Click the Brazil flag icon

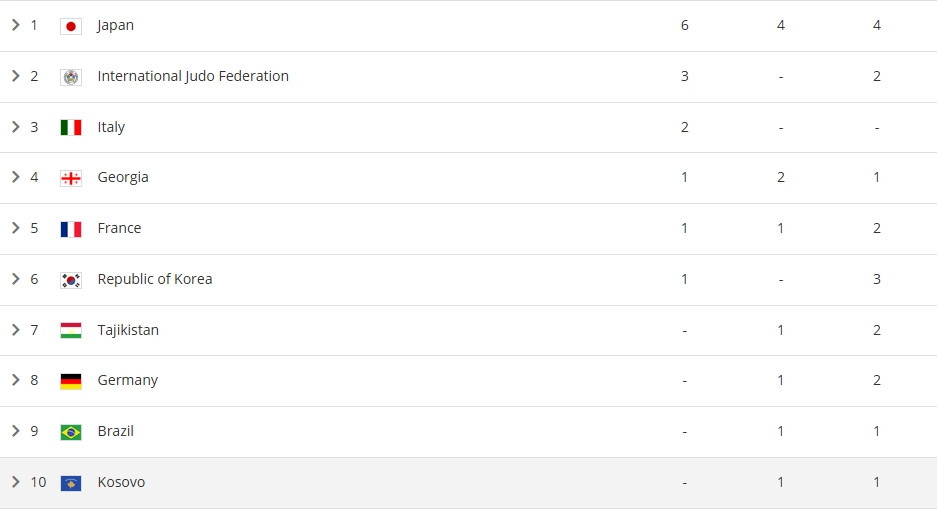coord(71,431)
